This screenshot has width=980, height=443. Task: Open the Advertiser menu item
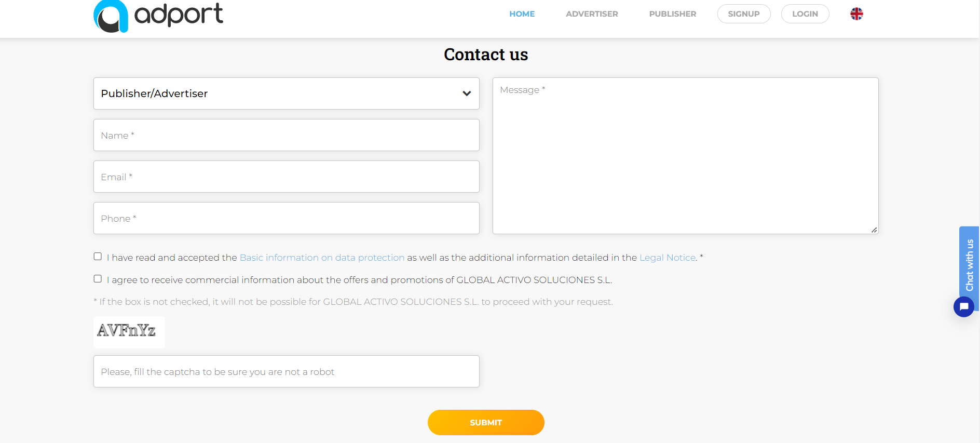click(592, 14)
